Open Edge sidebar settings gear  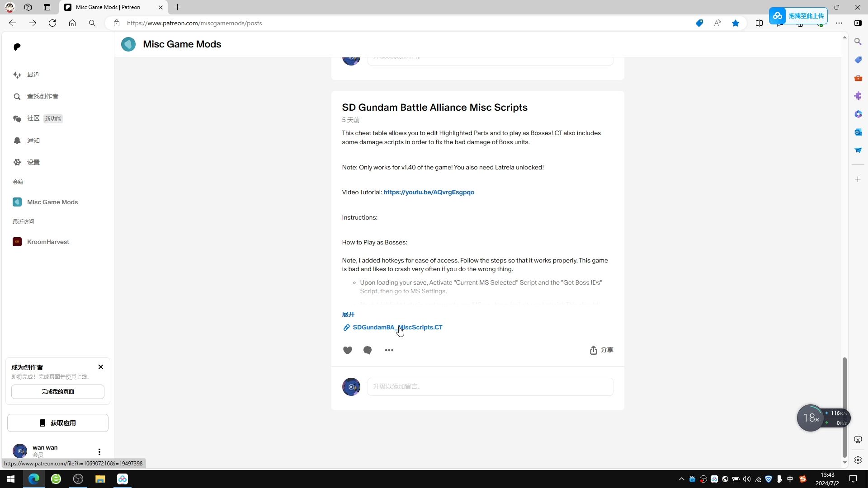pos(858,460)
